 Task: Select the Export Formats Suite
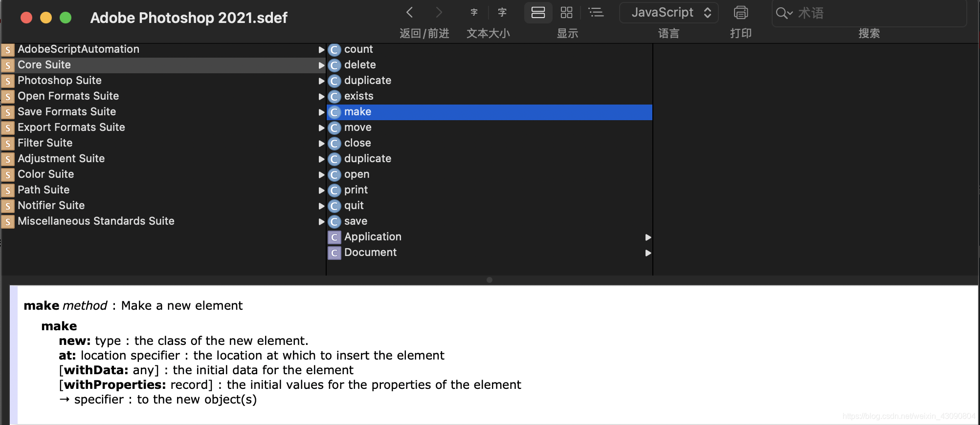[163, 127]
